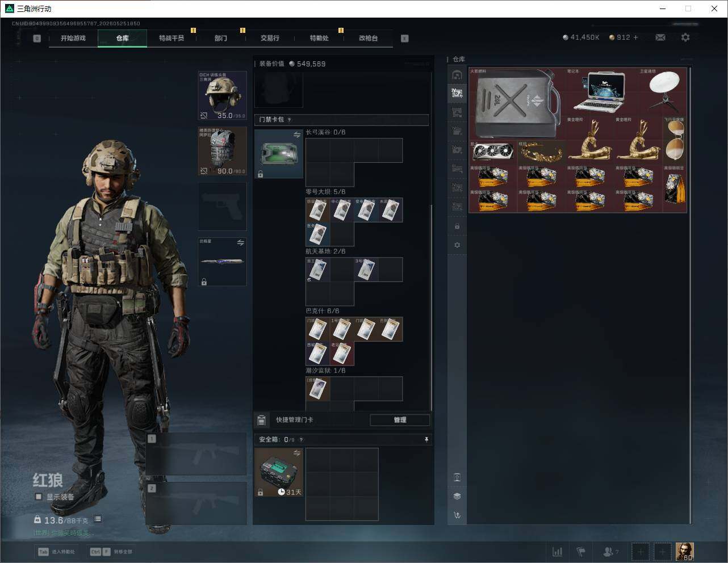Image resolution: width=728 pixels, height=563 pixels.
Task: Swap the 北极星 knife via its arrows icon
Action: [x=241, y=242]
